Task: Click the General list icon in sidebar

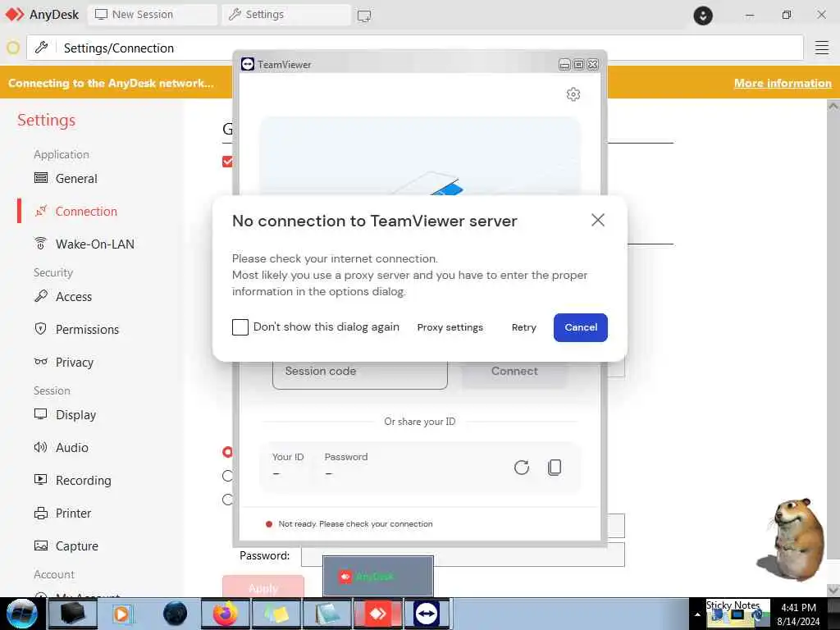Action: (41, 178)
